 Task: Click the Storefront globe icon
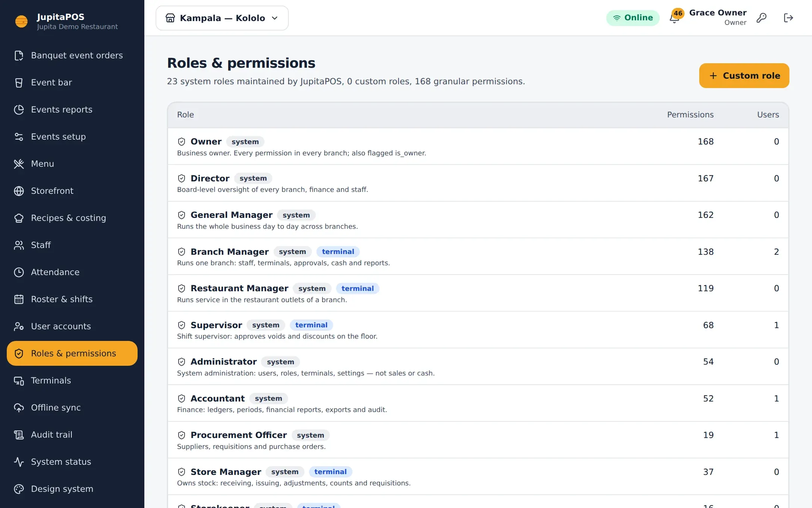[x=19, y=191]
